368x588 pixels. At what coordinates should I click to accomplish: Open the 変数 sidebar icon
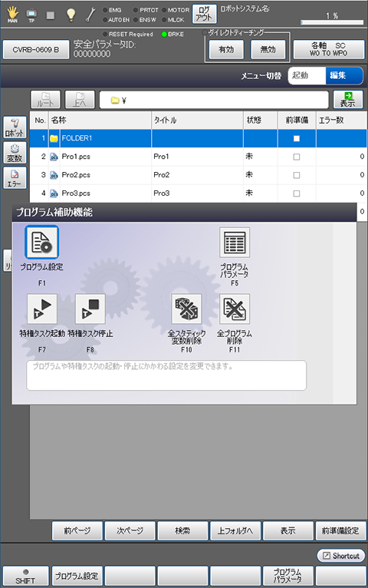pyautogui.click(x=15, y=153)
